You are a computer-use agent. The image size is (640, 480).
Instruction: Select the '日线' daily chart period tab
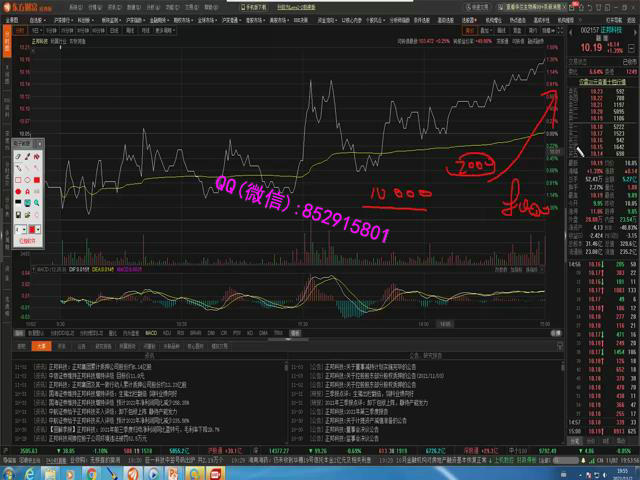pos(115,30)
